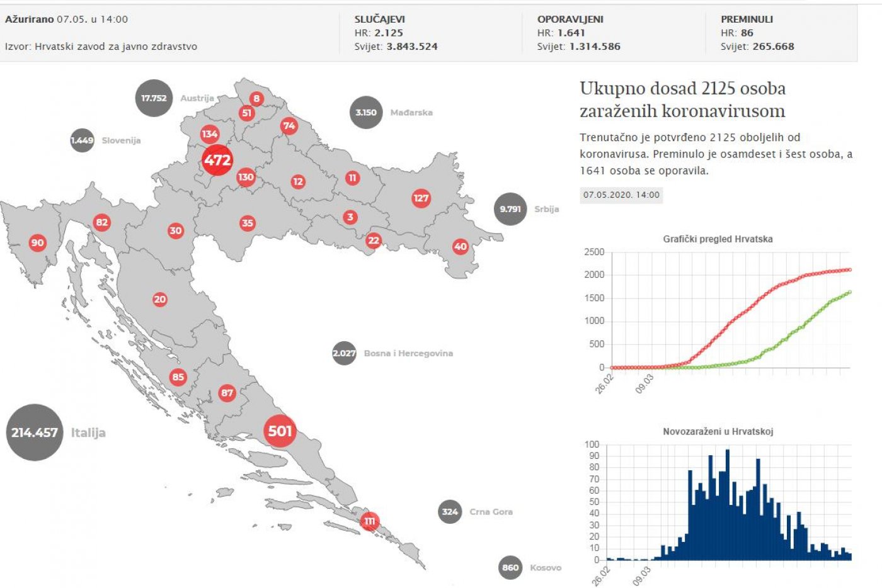The image size is (882, 588).
Task: Click the 'Grafički pregled Hrvatska' chart title
Action: (x=718, y=239)
